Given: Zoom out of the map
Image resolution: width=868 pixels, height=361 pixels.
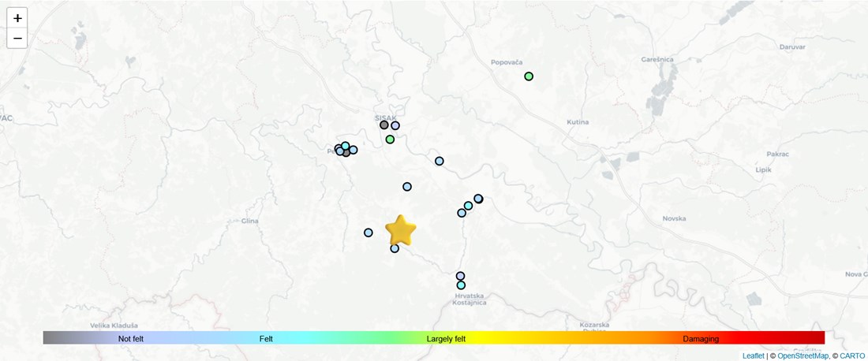Looking at the screenshot, I should 17,38.
